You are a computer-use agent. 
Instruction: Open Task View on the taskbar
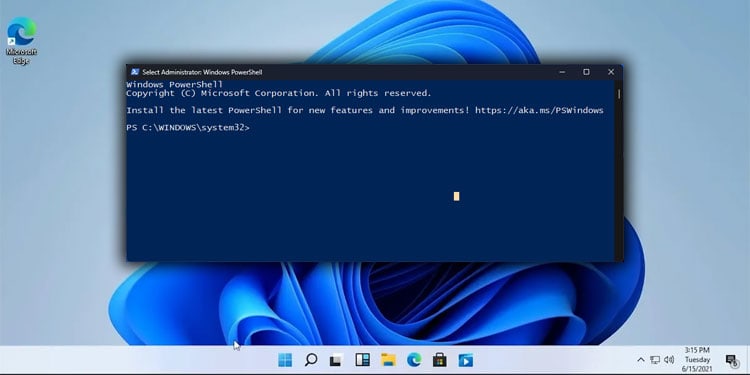[x=336, y=360]
